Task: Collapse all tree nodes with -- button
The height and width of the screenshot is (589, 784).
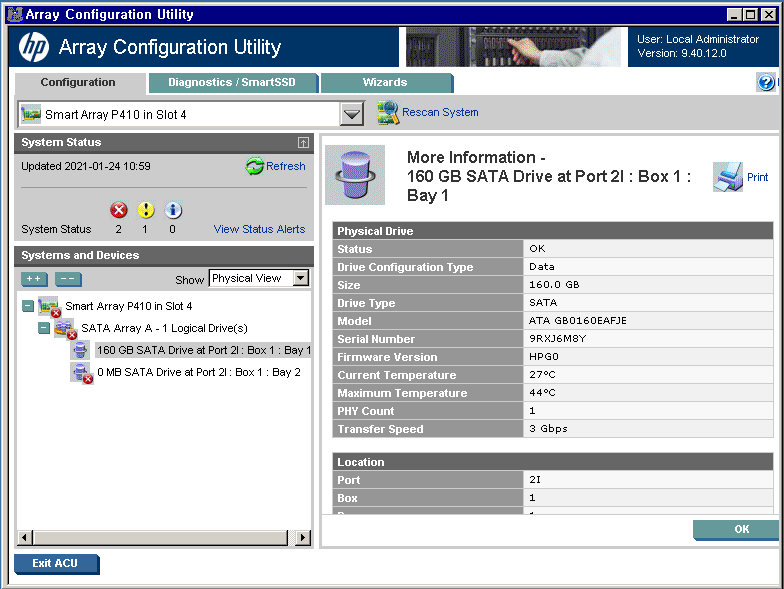Action: point(68,279)
